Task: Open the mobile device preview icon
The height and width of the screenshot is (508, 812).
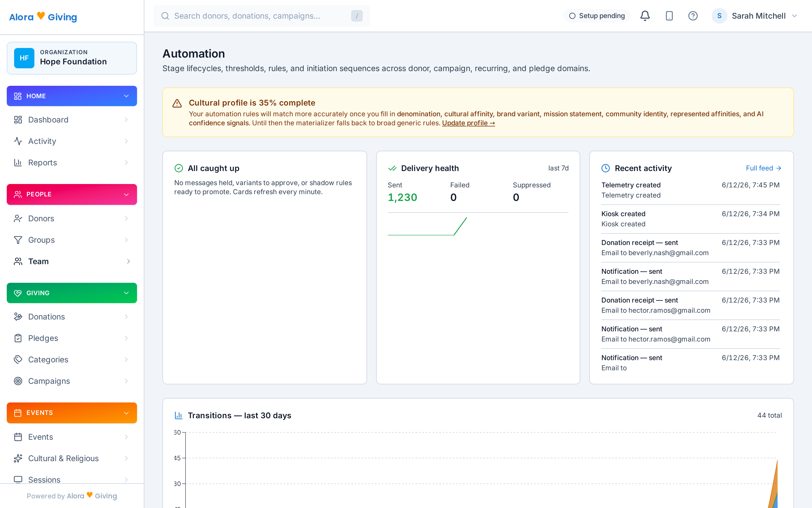Action: point(669,16)
